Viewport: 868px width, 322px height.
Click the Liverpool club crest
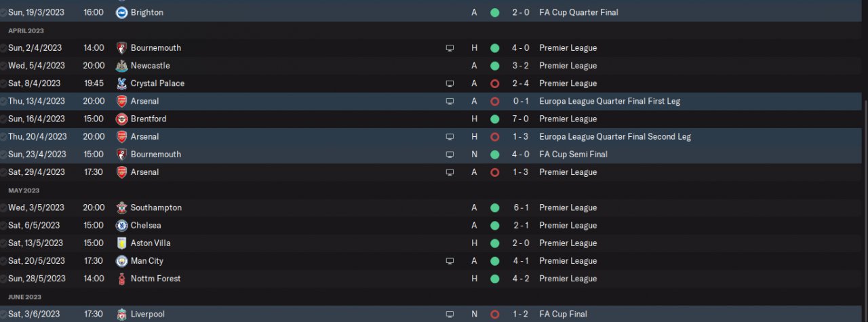(x=122, y=314)
